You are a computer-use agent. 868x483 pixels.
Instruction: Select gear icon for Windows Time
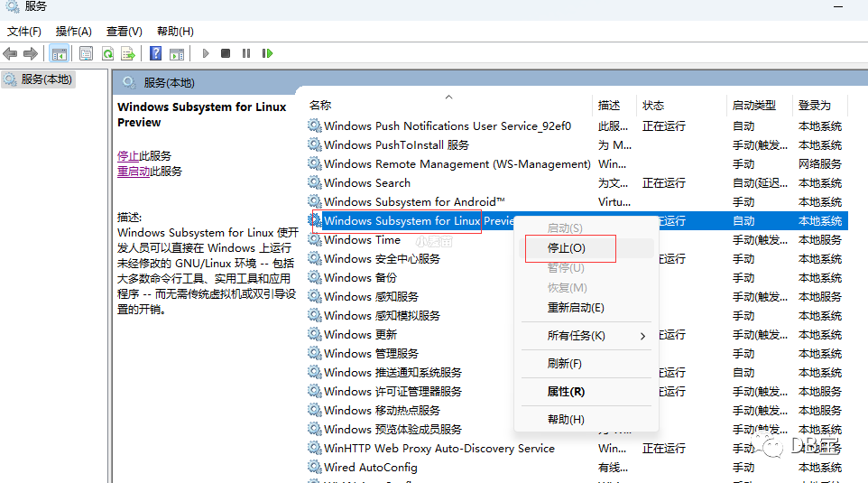click(314, 240)
